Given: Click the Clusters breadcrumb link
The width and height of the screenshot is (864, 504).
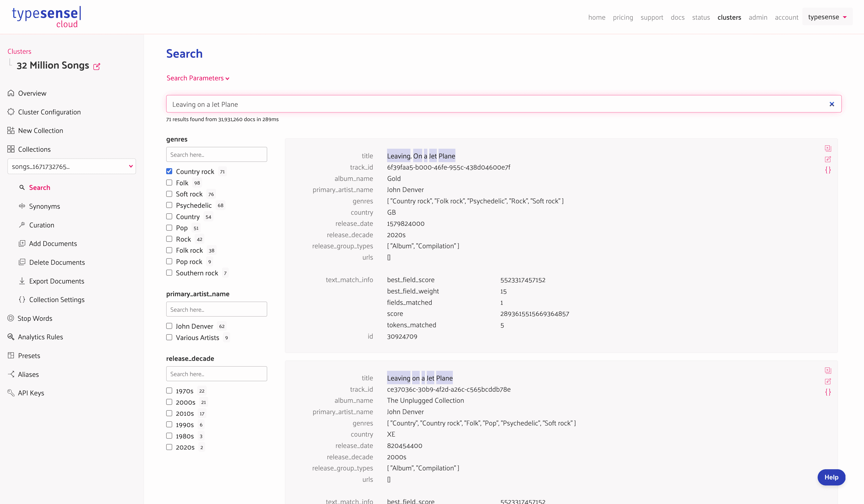Looking at the screenshot, I should click(x=19, y=51).
